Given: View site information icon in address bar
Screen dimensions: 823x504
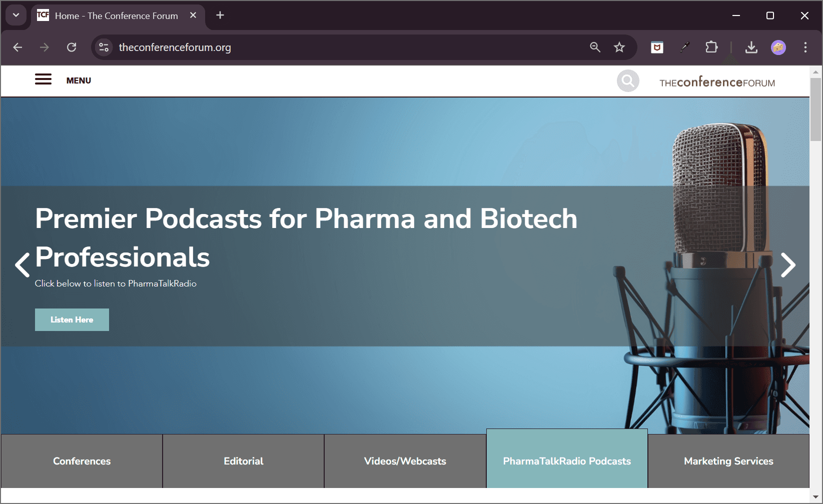Looking at the screenshot, I should pos(104,47).
